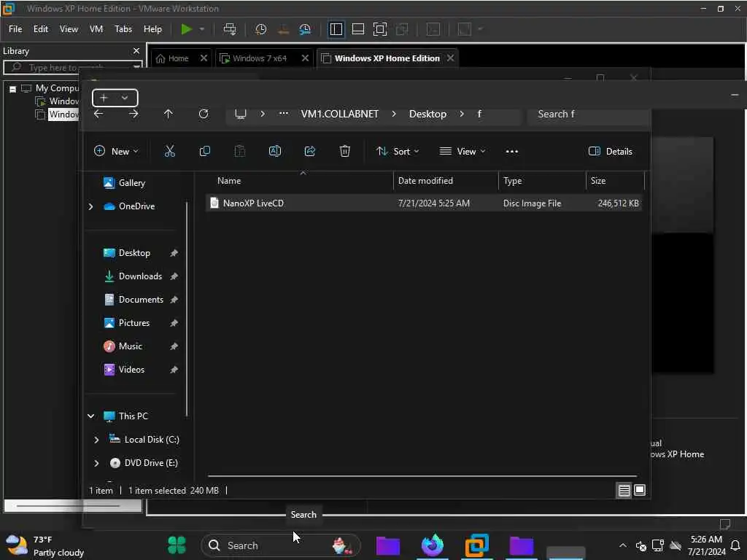Expand Local Disk (C:)
Screen dimensions: 747x560
pyautogui.click(x=96, y=440)
